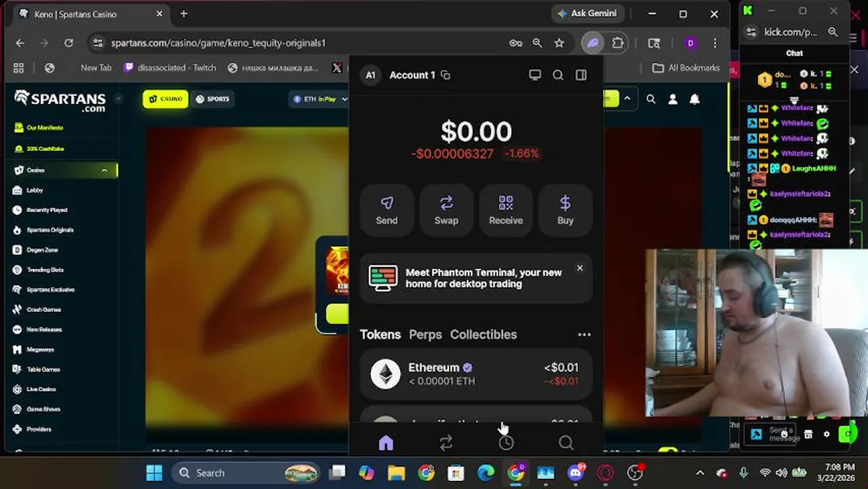868x489 pixels.
Task: Open Phantom Terminal monitor icon in header
Action: pos(535,75)
